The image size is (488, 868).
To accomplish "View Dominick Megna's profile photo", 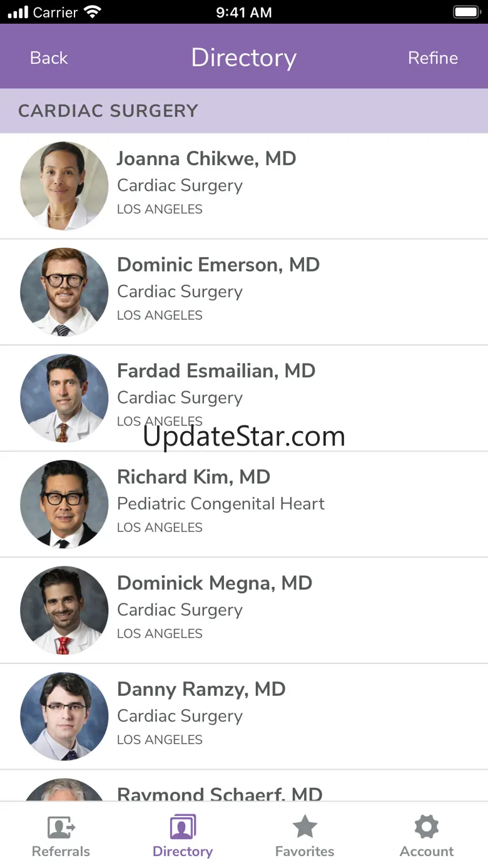I will 64,611.
